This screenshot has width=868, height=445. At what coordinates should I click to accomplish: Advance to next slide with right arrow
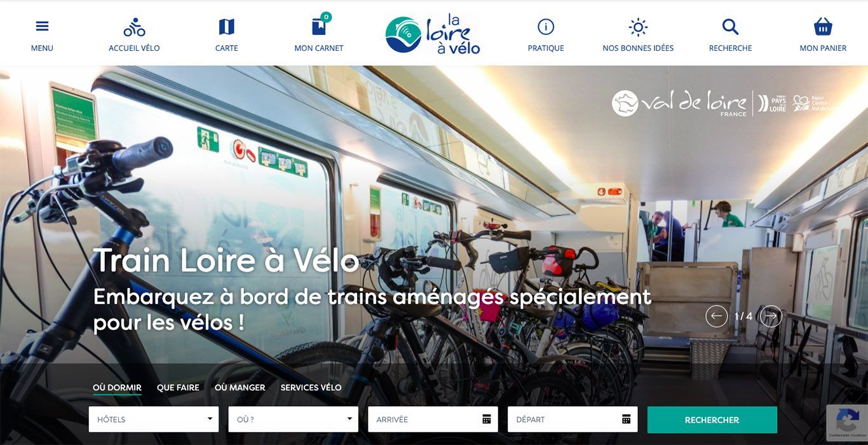point(771,316)
